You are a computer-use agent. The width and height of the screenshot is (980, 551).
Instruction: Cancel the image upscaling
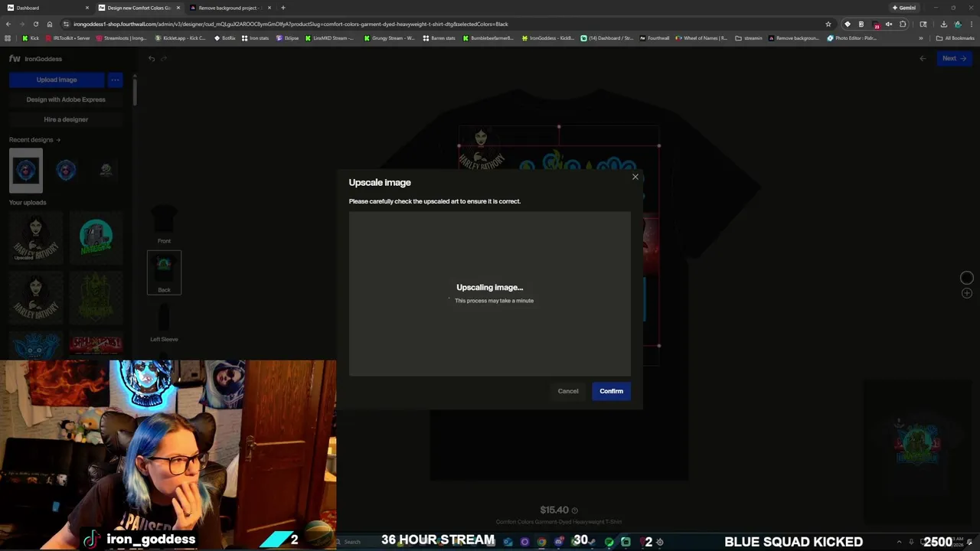568,391
